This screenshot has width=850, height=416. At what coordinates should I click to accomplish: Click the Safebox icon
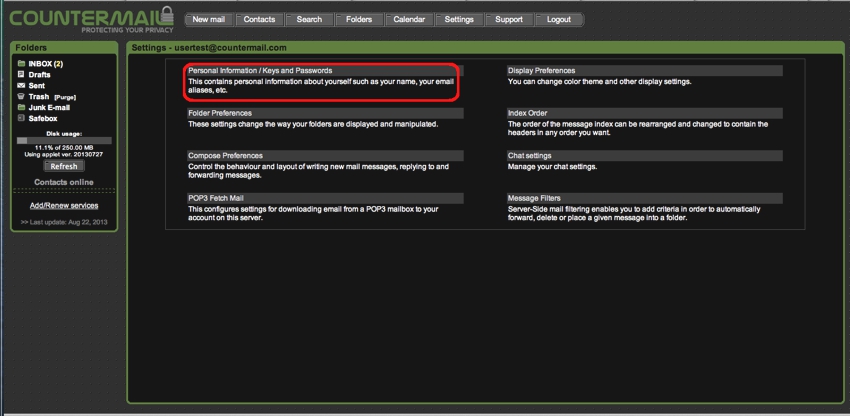tap(21, 118)
